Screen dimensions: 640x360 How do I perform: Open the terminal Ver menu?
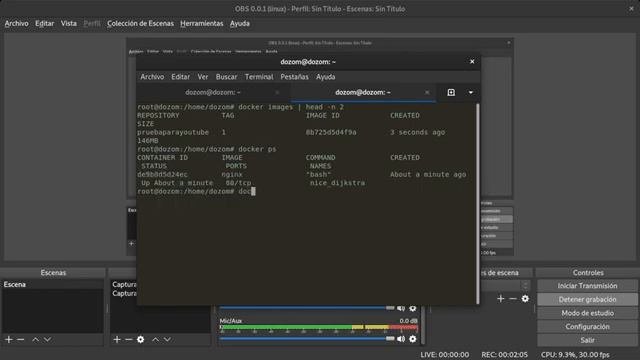pyautogui.click(x=203, y=77)
